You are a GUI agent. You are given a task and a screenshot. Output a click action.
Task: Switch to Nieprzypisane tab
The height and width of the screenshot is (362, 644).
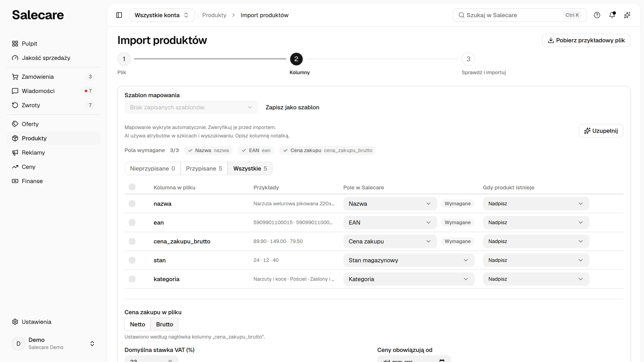point(153,169)
